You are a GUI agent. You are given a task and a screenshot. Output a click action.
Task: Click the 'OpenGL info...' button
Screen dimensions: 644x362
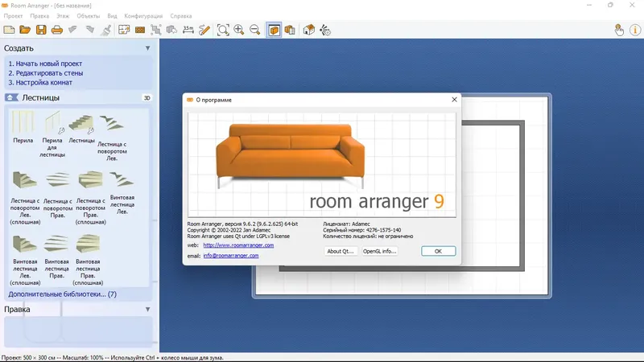click(379, 251)
